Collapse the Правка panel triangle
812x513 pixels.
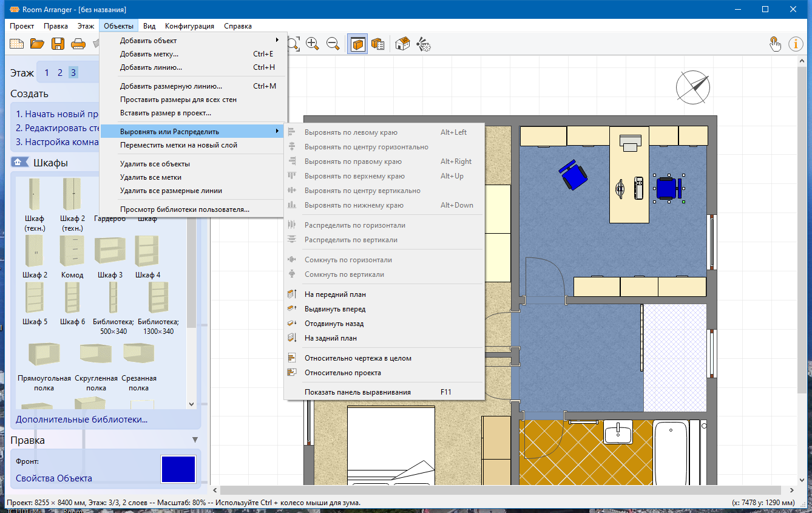[195, 440]
